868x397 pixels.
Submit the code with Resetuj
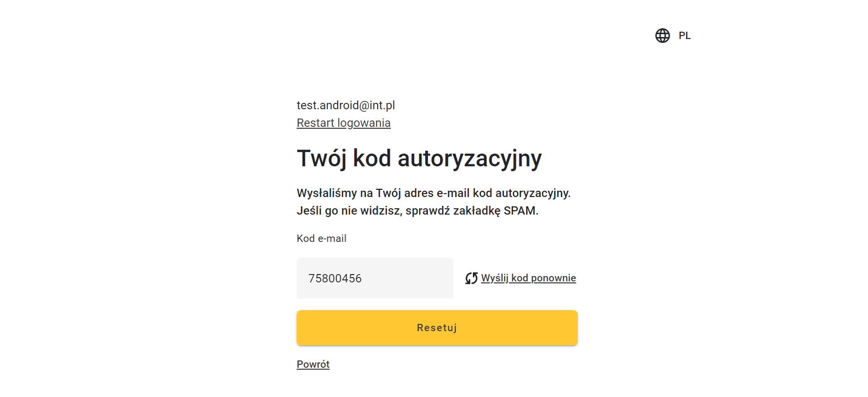click(437, 328)
